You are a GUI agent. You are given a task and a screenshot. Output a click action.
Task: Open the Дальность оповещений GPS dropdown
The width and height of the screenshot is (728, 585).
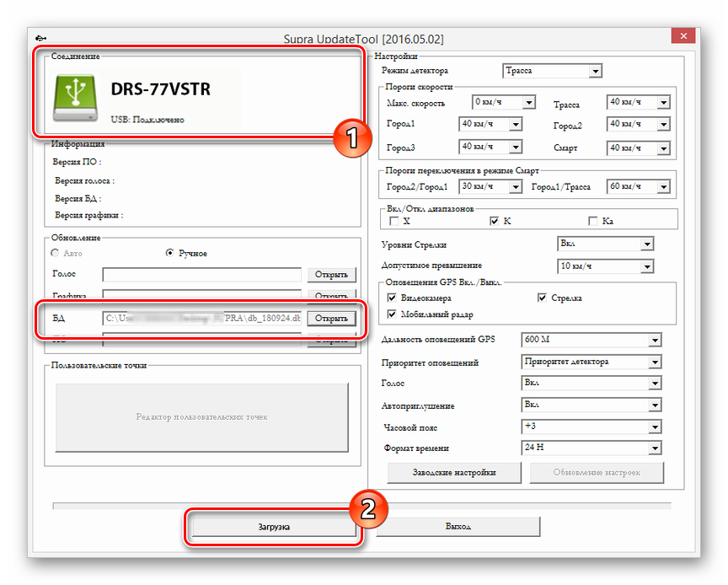pos(591,340)
